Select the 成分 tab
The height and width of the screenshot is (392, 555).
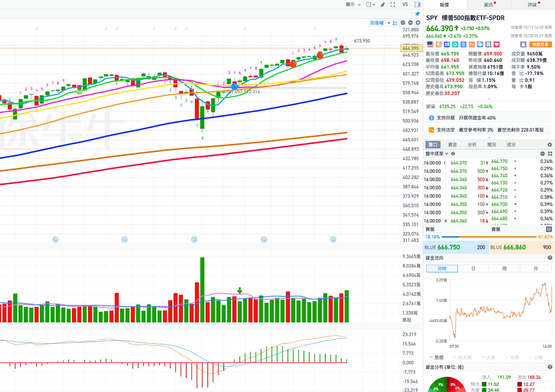tap(511, 145)
